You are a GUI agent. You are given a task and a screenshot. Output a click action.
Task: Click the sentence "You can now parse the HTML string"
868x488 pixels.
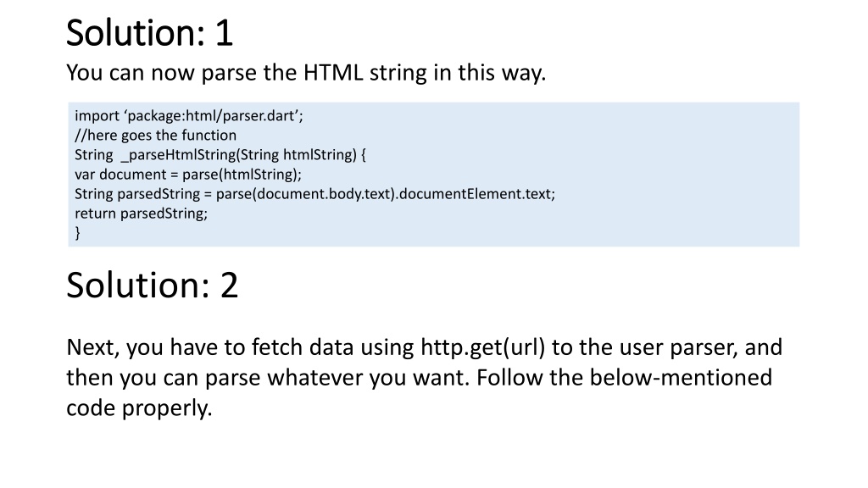306,73
